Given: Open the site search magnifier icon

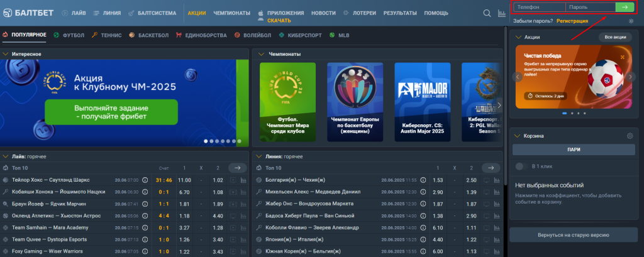Looking at the screenshot, I should click(487, 13).
